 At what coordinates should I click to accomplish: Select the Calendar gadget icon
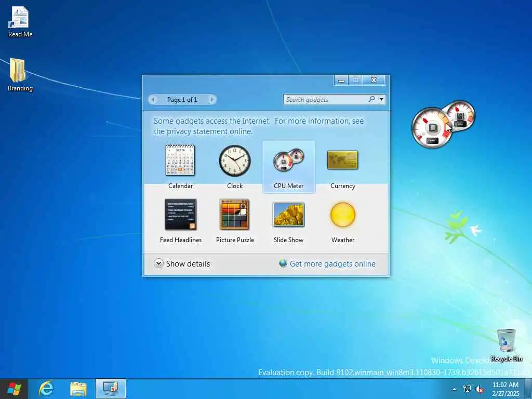click(x=180, y=160)
